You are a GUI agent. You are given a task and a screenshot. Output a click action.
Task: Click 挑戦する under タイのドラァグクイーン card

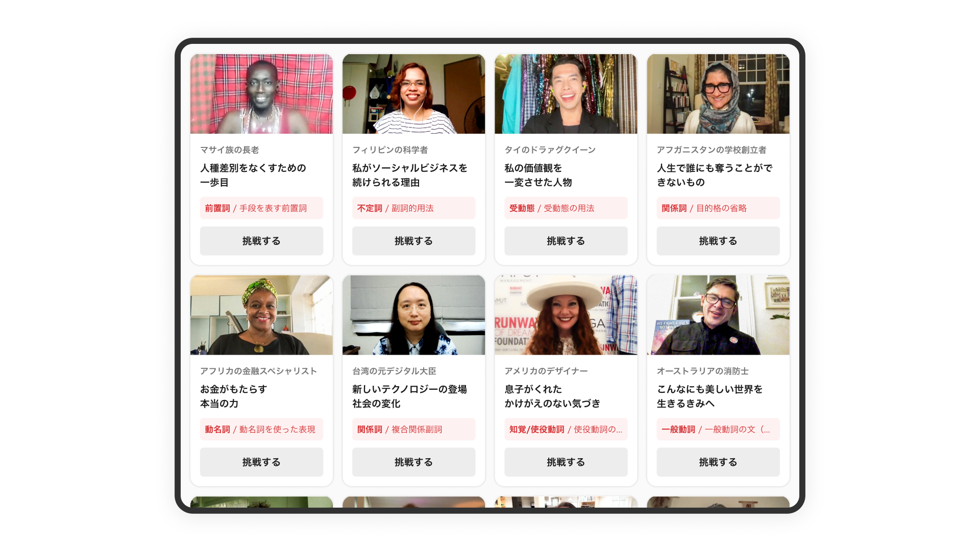[566, 241]
